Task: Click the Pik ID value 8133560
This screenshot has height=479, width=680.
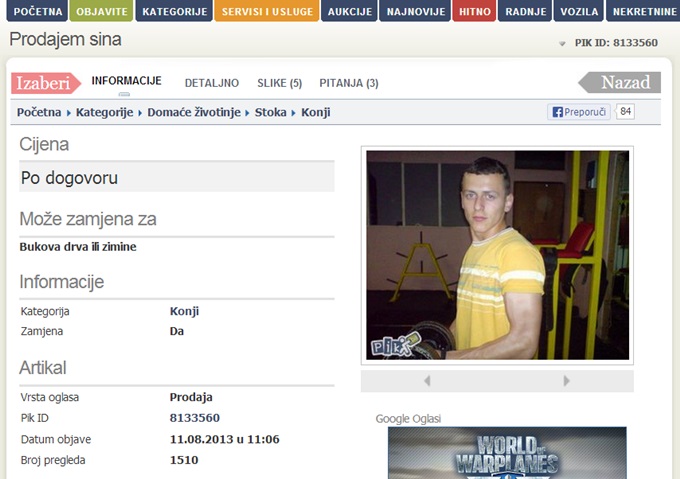Action: click(x=195, y=418)
